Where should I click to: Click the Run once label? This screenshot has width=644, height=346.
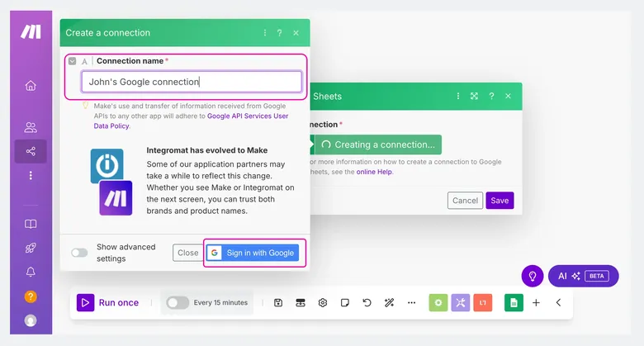(x=119, y=303)
